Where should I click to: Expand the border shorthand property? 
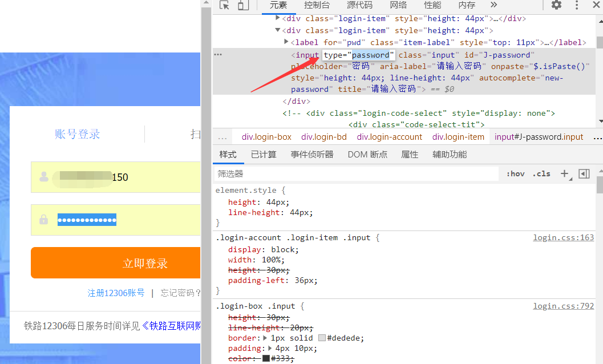point(265,338)
